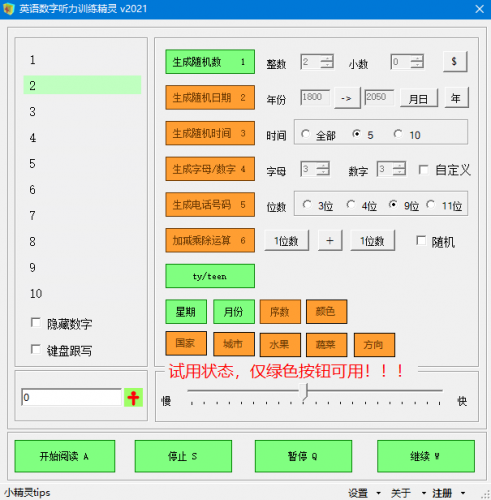Click the 生成随机日期 button
Screen dimensions: 491x500
(x=210, y=97)
